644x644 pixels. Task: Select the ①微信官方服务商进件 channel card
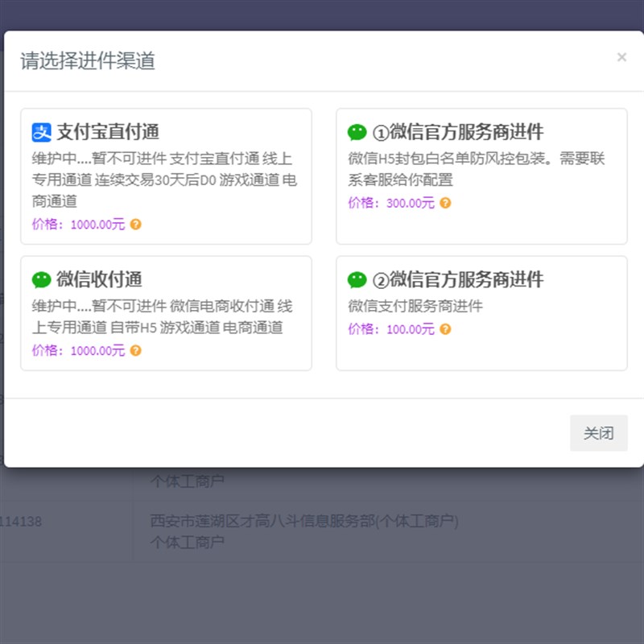(481, 175)
